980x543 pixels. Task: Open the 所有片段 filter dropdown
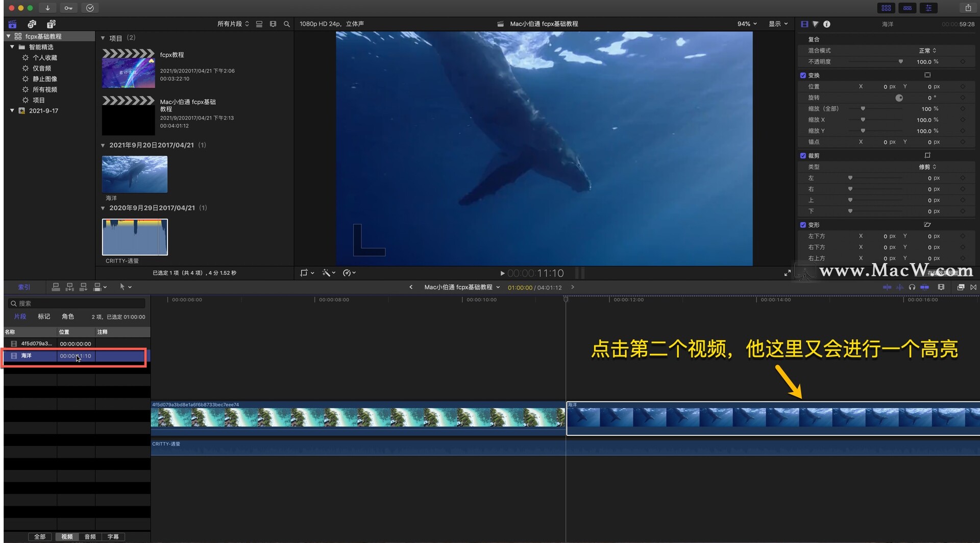tap(233, 24)
